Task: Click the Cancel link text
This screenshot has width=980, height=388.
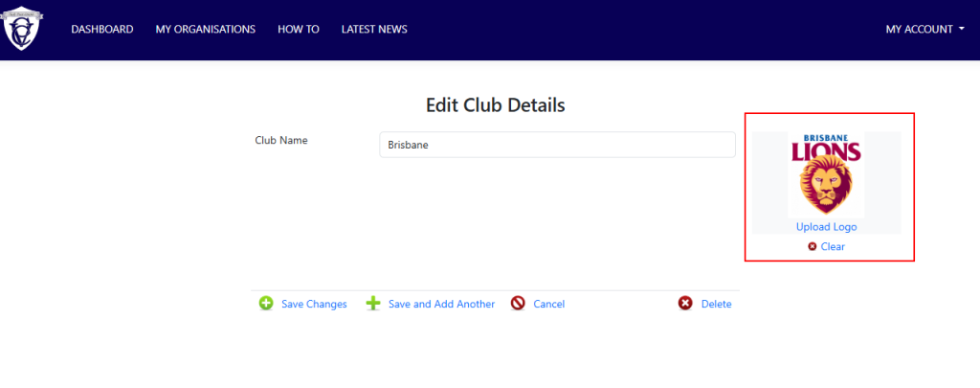Action: pyautogui.click(x=548, y=304)
